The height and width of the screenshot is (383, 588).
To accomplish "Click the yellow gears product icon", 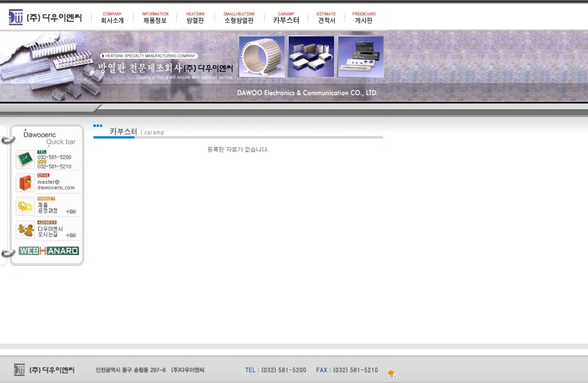I will click(25, 206).
